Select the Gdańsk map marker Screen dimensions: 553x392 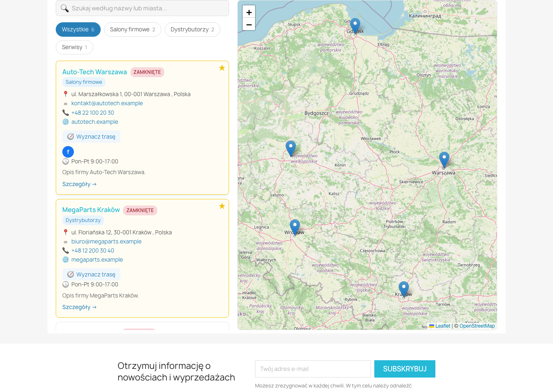click(x=355, y=26)
